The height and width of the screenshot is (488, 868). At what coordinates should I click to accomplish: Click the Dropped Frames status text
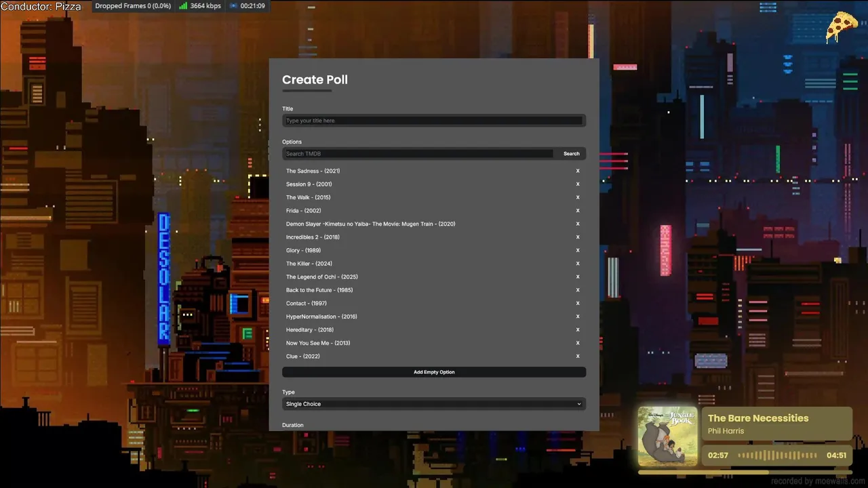133,6
